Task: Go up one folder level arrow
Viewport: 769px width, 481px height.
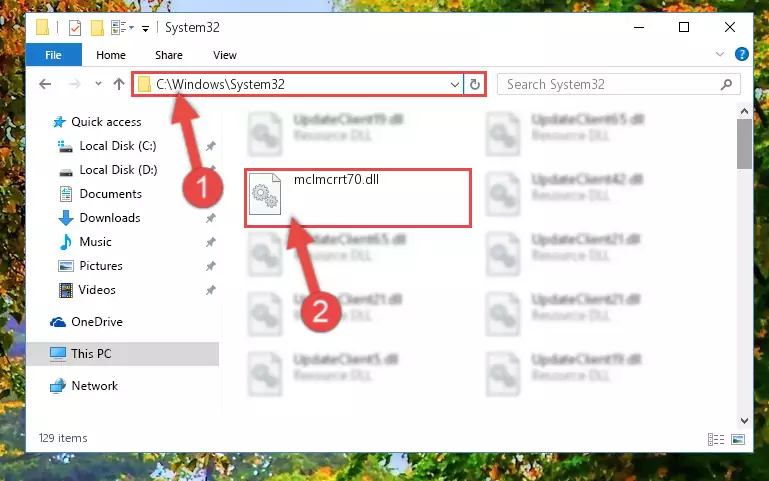Action: [x=119, y=84]
